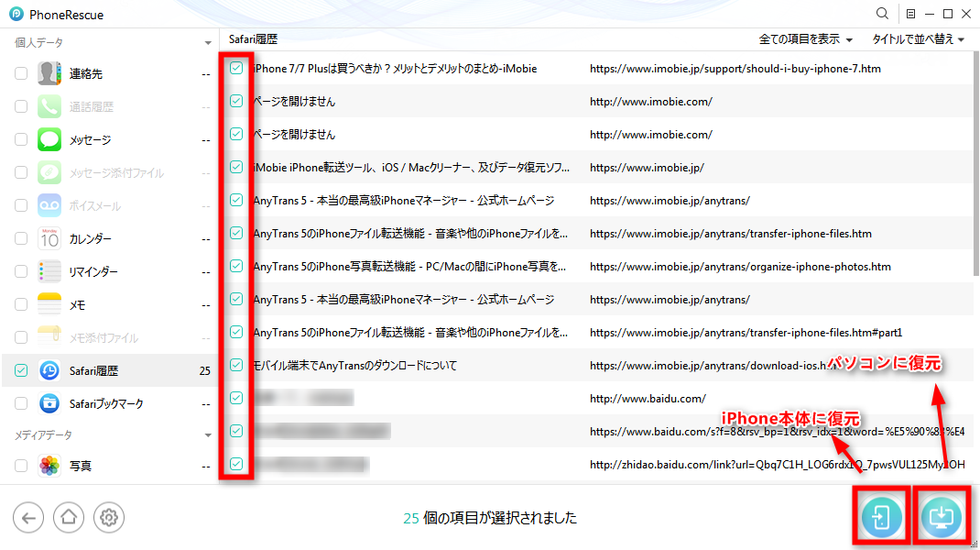Tick the 連絡先 checkbox

(x=21, y=73)
